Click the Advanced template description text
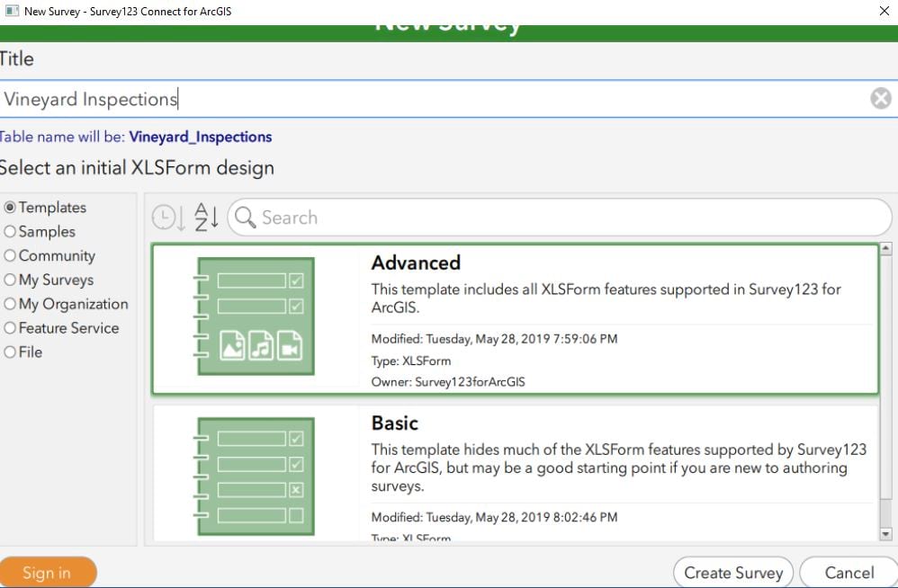The height and width of the screenshot is (588, 898). pos(606,298)
